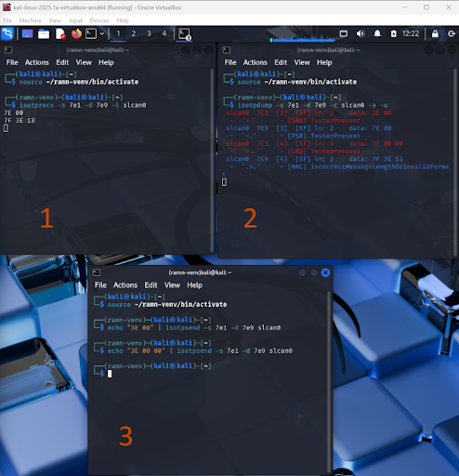Screen dimensions: 459x476
Task: Open the volume tray icon
Action: pos(361,33)
